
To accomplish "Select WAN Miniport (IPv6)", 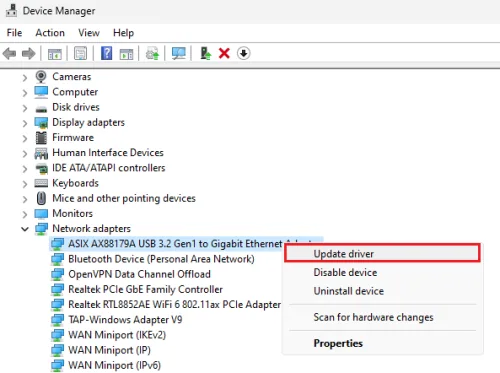I will click(x=114, y=366).
